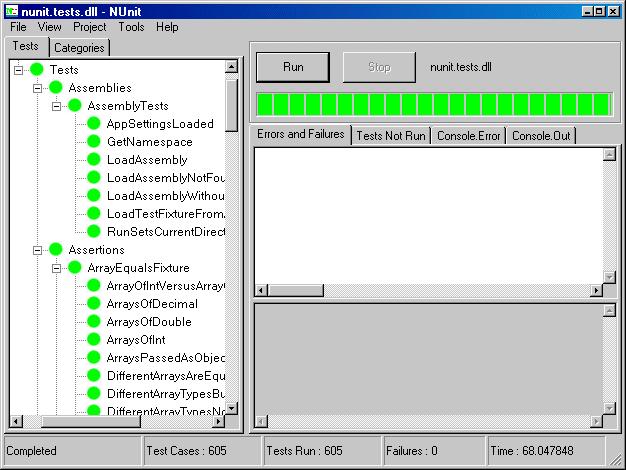Open the Project menu
The image size is (626, 470).
pyautogui.click(x=89, y=27)
